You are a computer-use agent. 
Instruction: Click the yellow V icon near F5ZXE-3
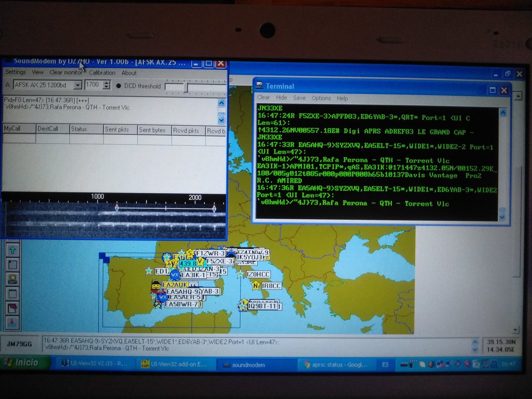pyautogui.click(x=200, y=261)
